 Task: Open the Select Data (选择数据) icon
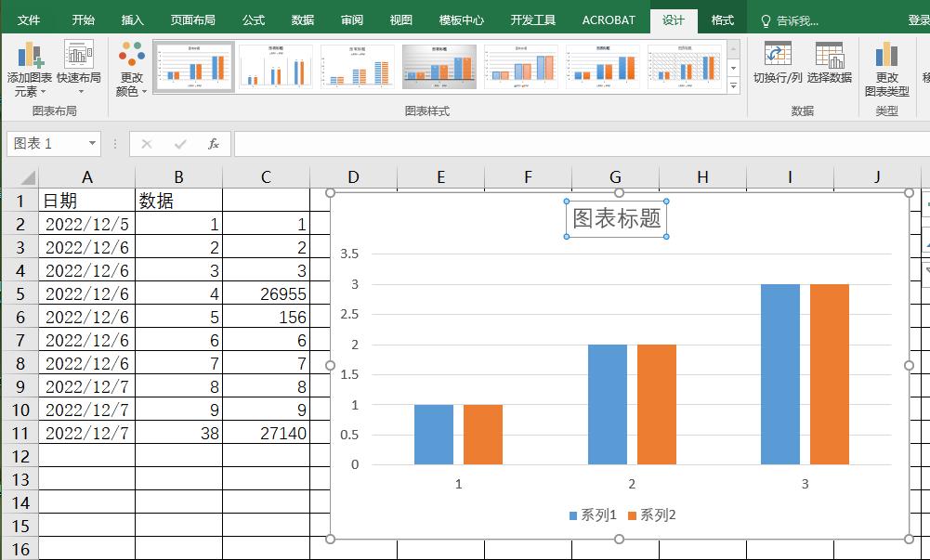(829, 56)
